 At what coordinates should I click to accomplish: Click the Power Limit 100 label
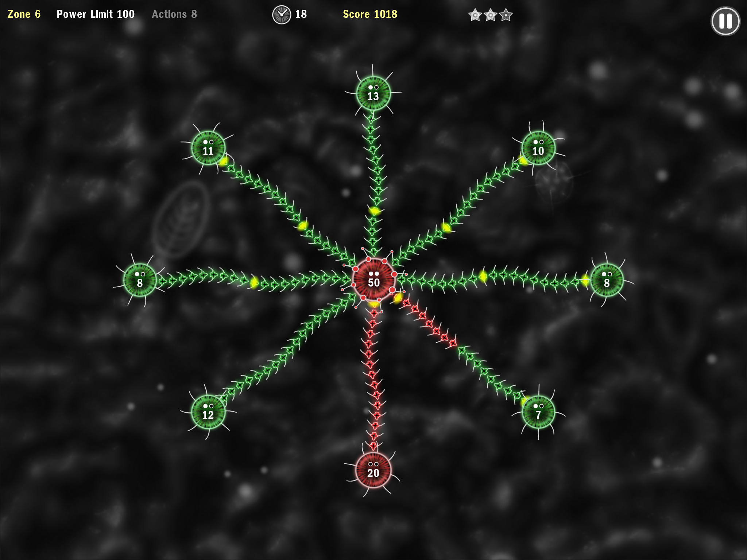point(96,14)
